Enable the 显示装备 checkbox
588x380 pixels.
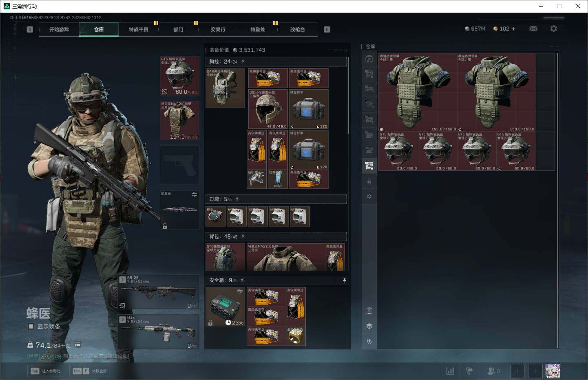pos(31,326)
